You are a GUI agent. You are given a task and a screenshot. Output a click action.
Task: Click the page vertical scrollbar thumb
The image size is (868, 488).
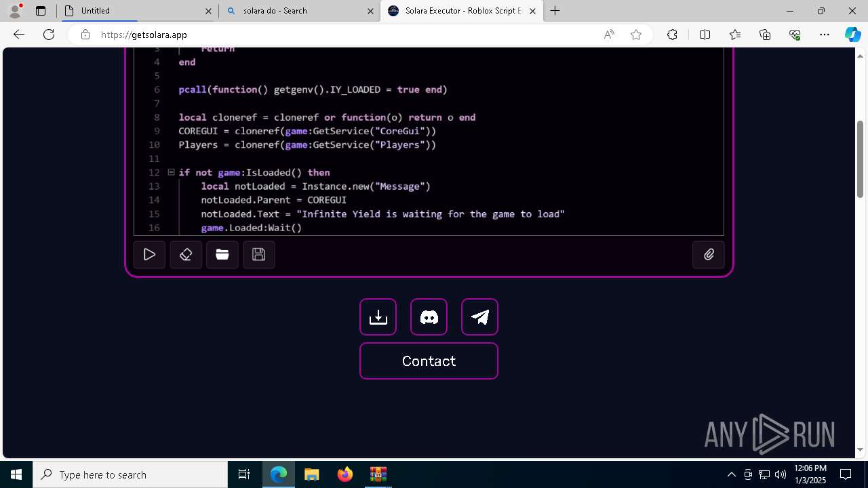(861, 159)
